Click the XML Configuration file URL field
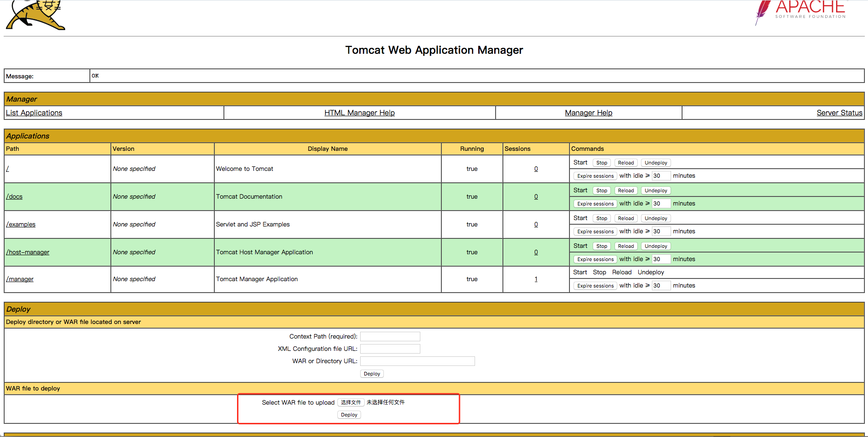Image resolution: width=868 pixels, height=437 pixels. [x=390, y=349]
